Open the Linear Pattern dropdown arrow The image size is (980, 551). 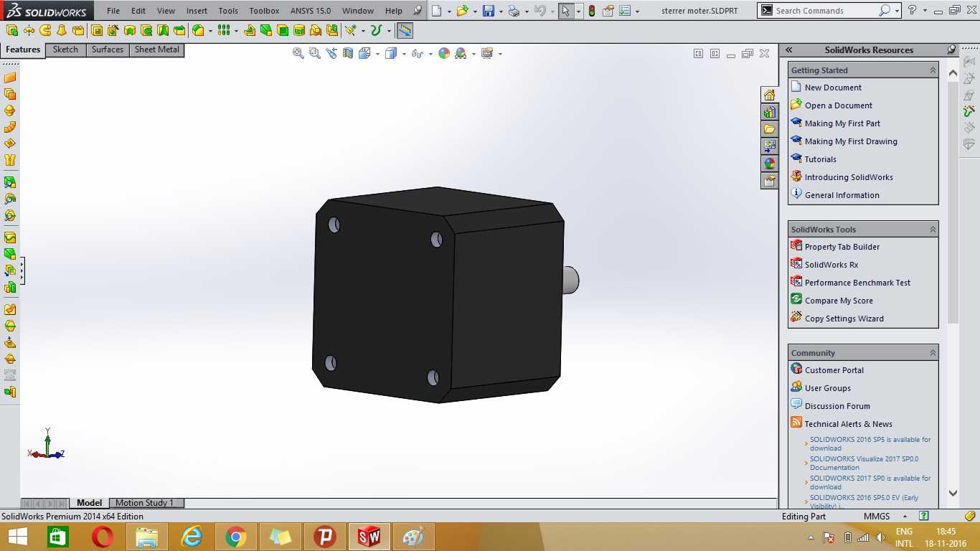236,31
